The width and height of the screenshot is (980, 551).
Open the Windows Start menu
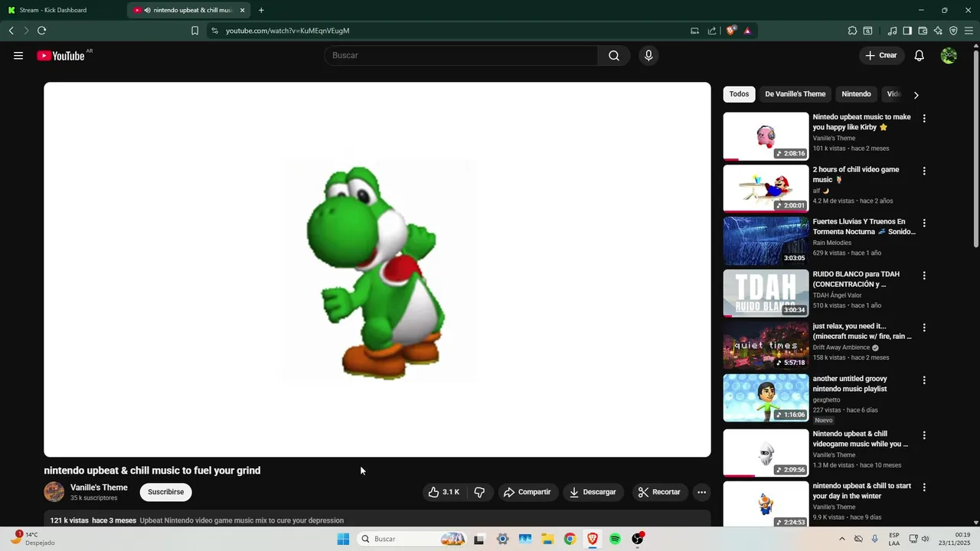pyautogui.click(x=343, y=539)
